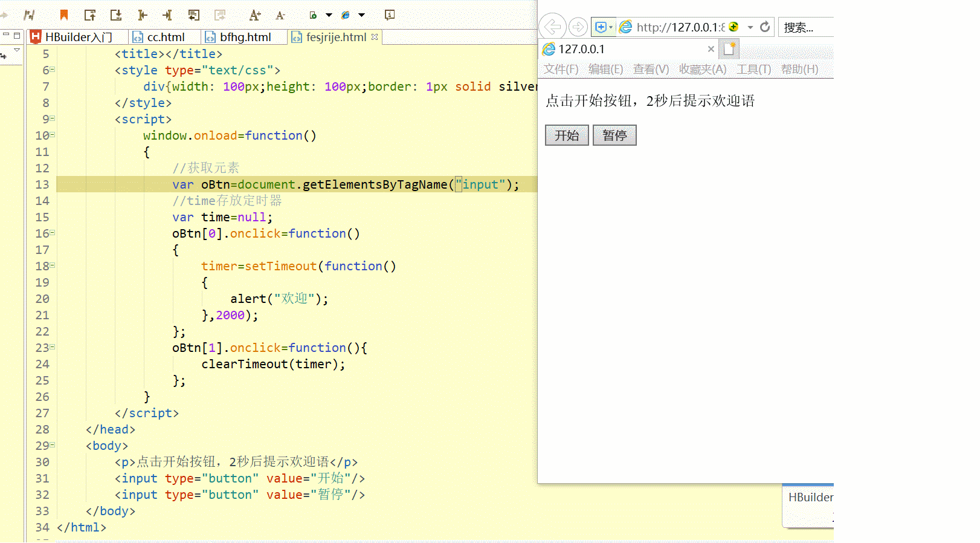Open the browser selection dropdown arrow
The image size is (980, 543).
(361, 15)
